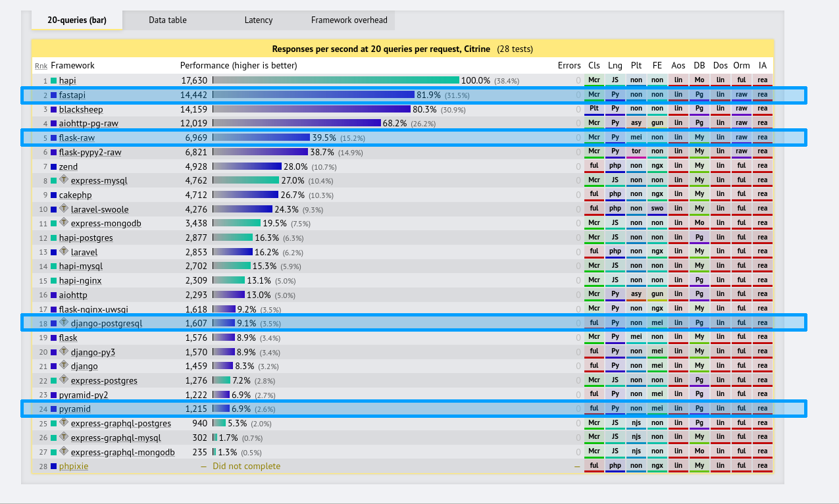839x504 pixels.
Task: Click the aiohttp-pg-raw framework link
Action: pyautogui.click(x=88, y=124)
